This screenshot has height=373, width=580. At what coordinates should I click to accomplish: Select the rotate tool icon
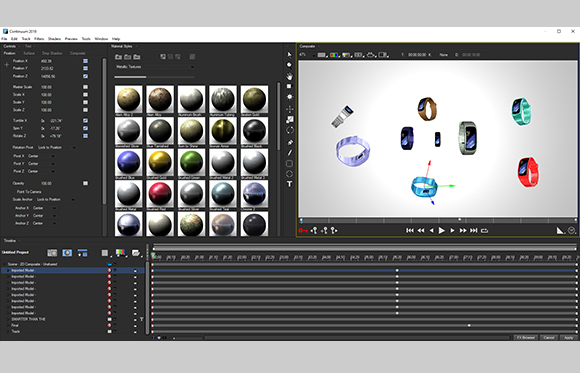(x=289, y=130)
